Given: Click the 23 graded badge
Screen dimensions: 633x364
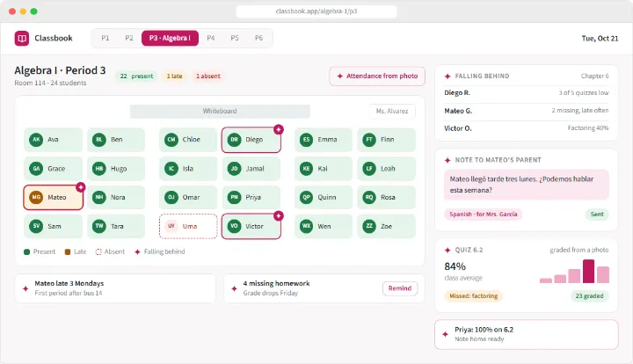Looking at the screenshot, I should click(x=589, y=295).
